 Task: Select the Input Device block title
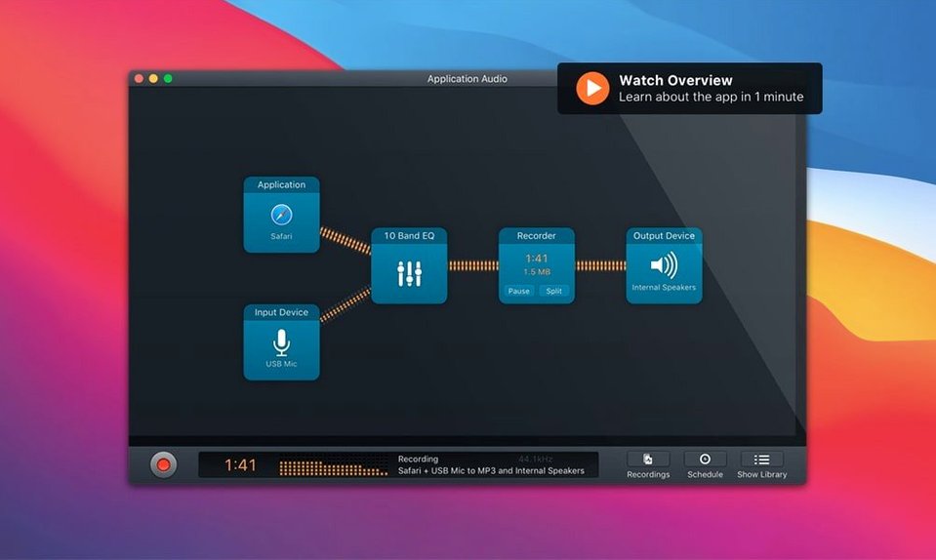[281, 312]
